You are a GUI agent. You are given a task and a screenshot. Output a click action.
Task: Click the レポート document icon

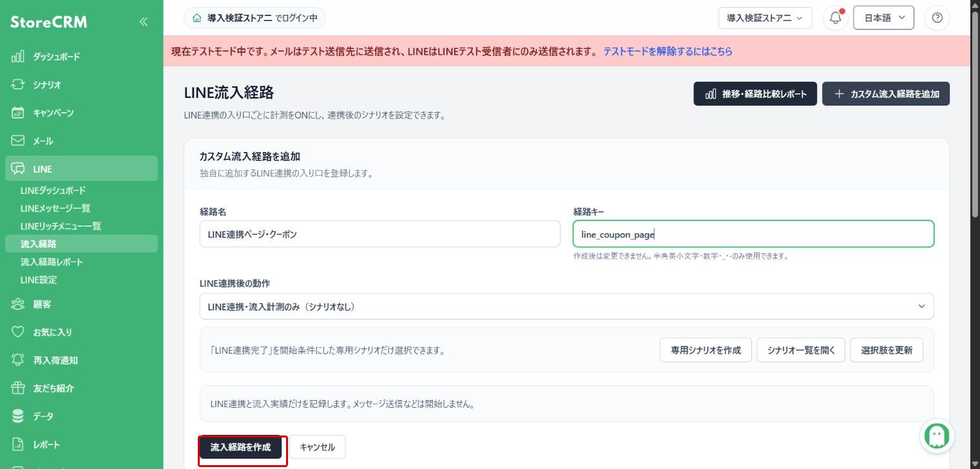tap(18, 445)
